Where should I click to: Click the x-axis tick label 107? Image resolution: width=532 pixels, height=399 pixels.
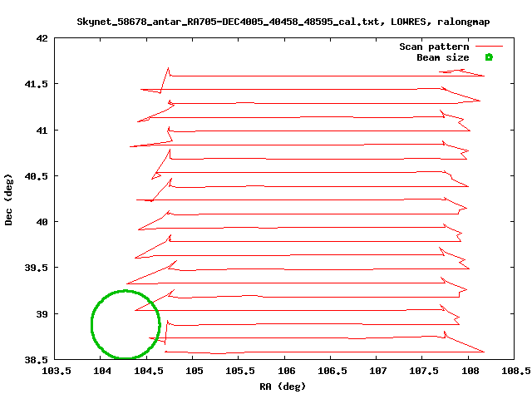coord(378,371)
